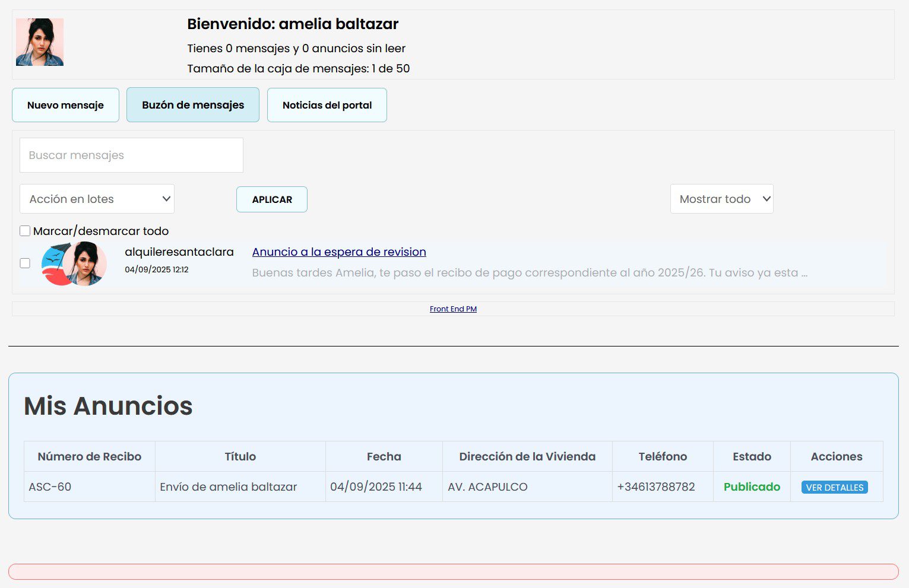Viewport: 909px width, 588px height.
Task: Click the Número de Recibo column header
Action: click(x=90, y=456)
